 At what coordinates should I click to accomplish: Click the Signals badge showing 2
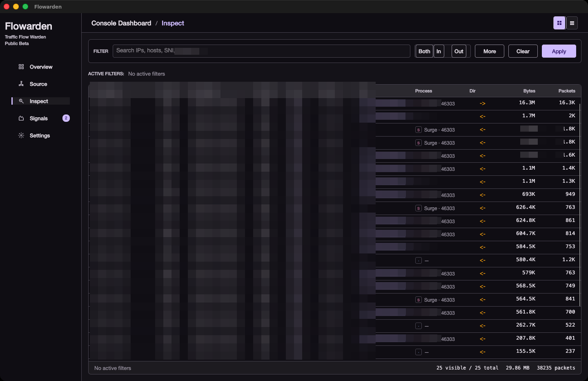pos(66,118)
